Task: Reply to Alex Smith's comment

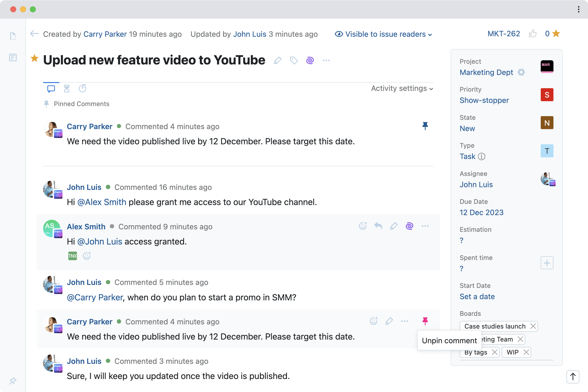Action: point(378,226)
